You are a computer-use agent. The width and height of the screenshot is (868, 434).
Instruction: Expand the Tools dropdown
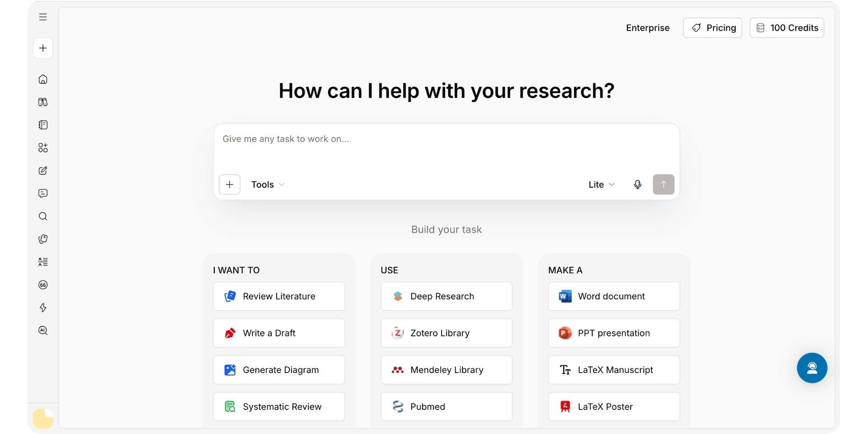(x=268, y=184)
